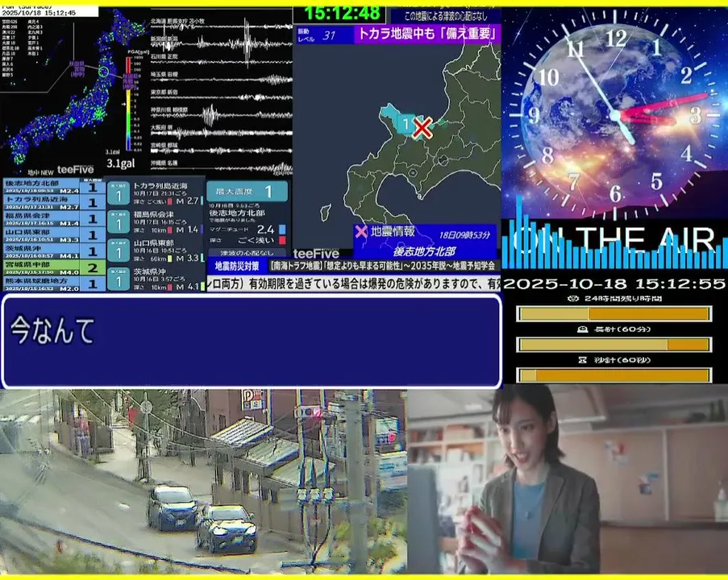
Task: Click the この地震による津波の心配はなし notice
Action: point(445,16)
